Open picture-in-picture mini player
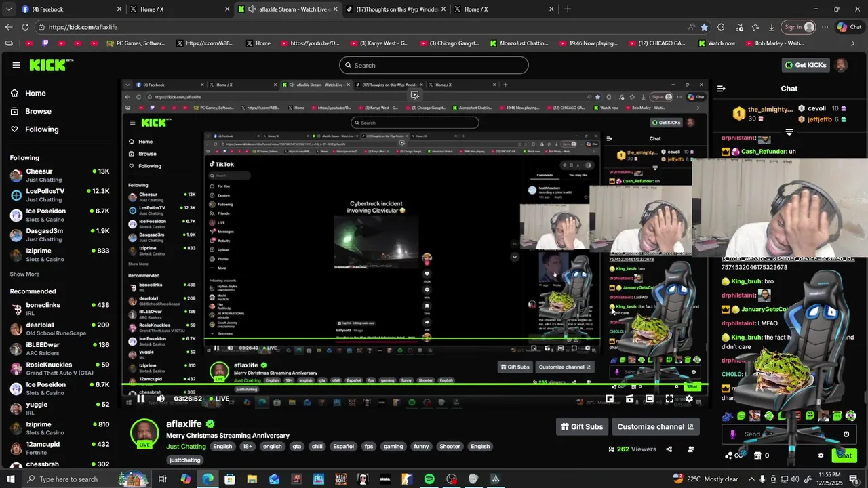The image size is (868, 488). (x=610, y=399)
